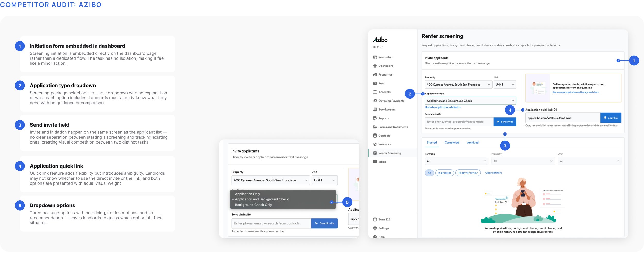Click the Insurance shield icon
This screenshot has width=644, height=276.
point(375,144)
